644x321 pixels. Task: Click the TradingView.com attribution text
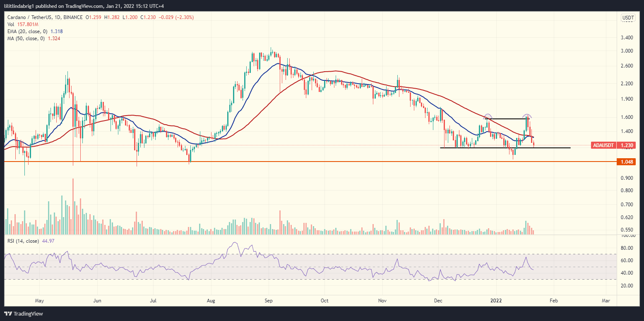(x=83, y=6)
